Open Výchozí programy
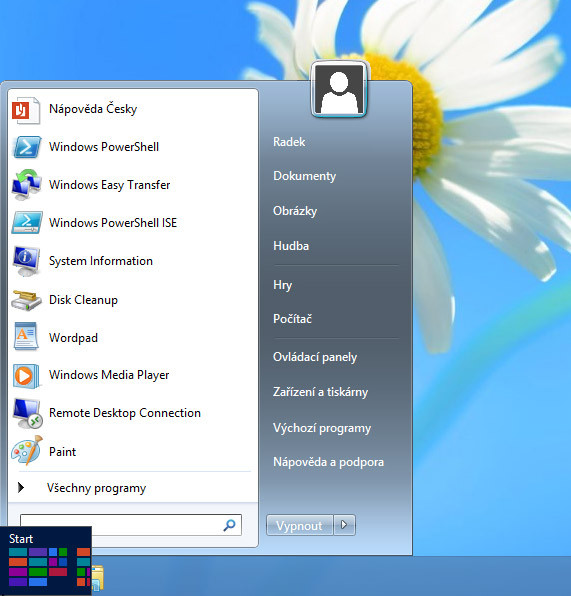This screenshot has height=596, width=571. tap(322, 428)
